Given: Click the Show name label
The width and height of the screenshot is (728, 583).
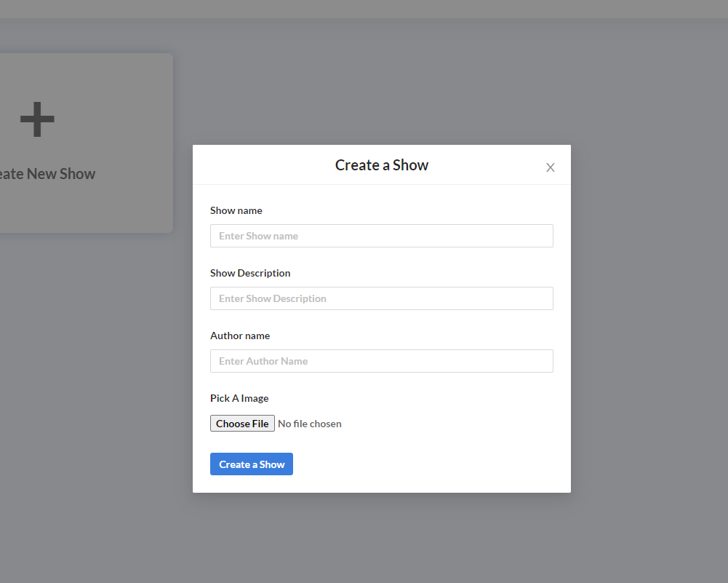Looking at the screenshot, I should 236,210.
